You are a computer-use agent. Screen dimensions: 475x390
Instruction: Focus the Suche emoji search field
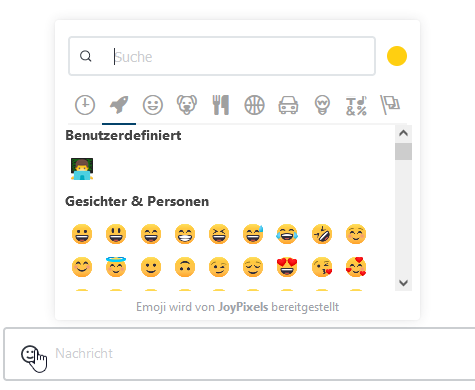click(x=222, y=56)
